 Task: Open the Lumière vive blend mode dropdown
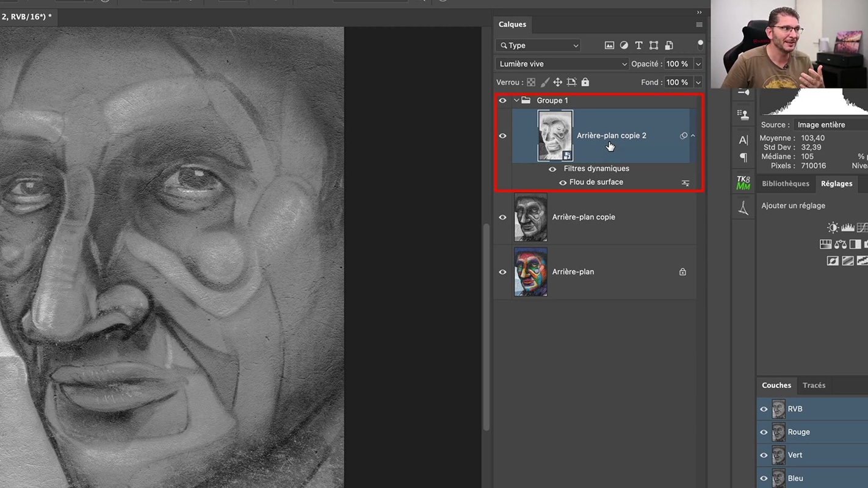tap(562, 63)
